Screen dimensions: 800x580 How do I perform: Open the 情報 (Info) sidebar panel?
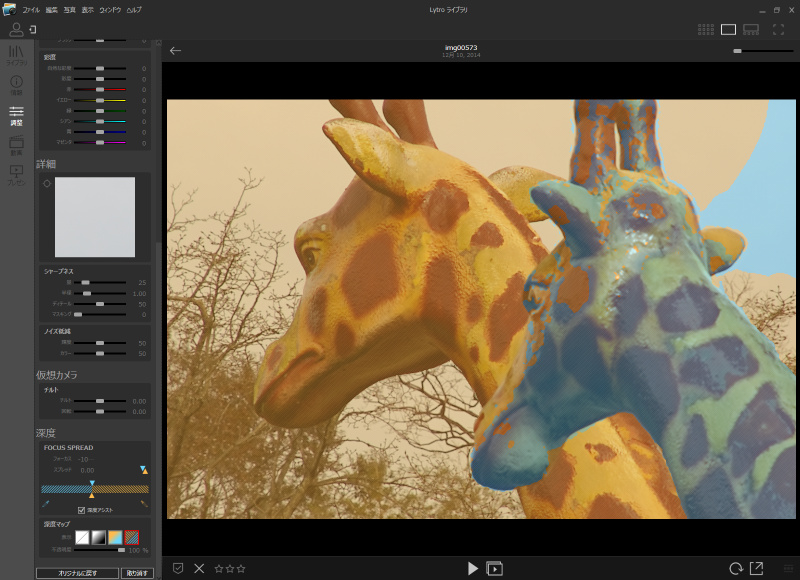click(16, 85)
